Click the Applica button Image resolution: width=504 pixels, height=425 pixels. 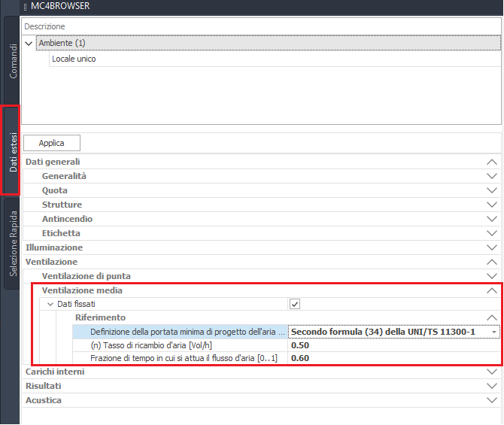(x=52, y=143)
